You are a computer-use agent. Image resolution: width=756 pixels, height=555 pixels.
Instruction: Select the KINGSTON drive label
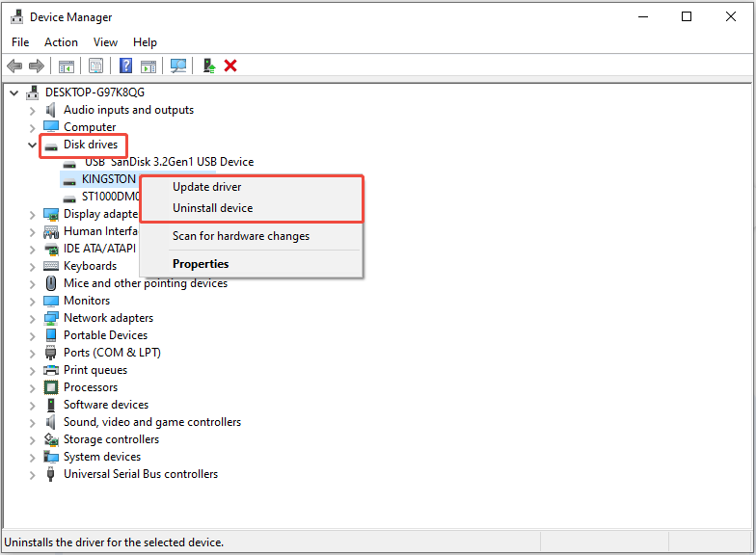click(109, 179)
